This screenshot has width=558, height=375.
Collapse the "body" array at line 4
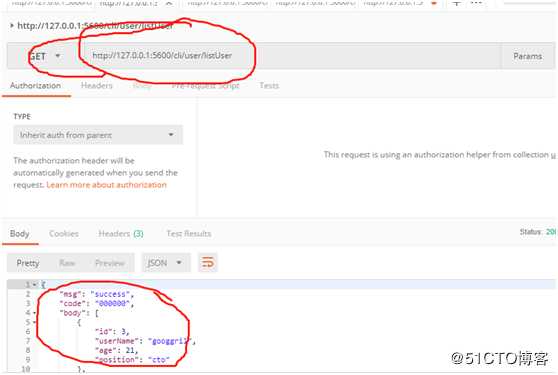point(35,313)
